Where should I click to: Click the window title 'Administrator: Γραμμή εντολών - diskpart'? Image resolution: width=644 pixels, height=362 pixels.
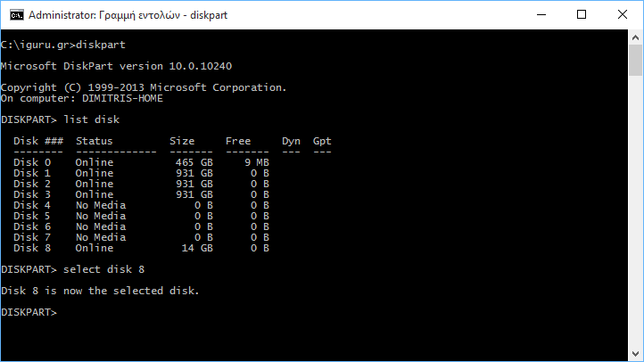click(x=128, y=15)
